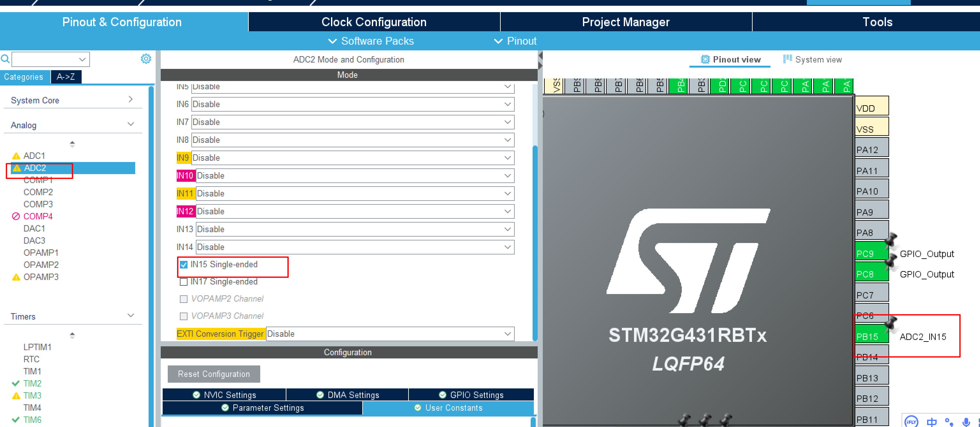The width and height of the screenshot is (980, 427).
Task: Click the User Constants check icon
Action: [418, 408]
